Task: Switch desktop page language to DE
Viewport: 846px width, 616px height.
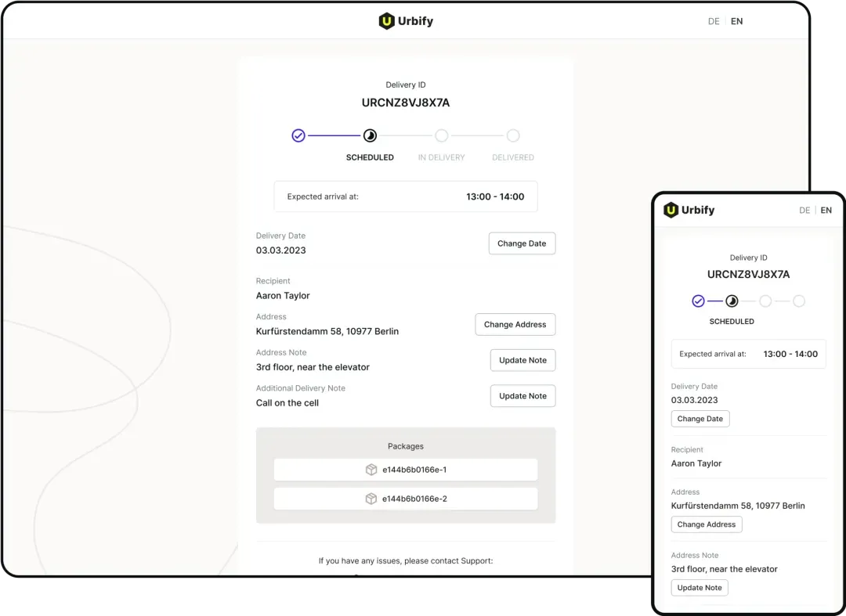Action: 714,22
